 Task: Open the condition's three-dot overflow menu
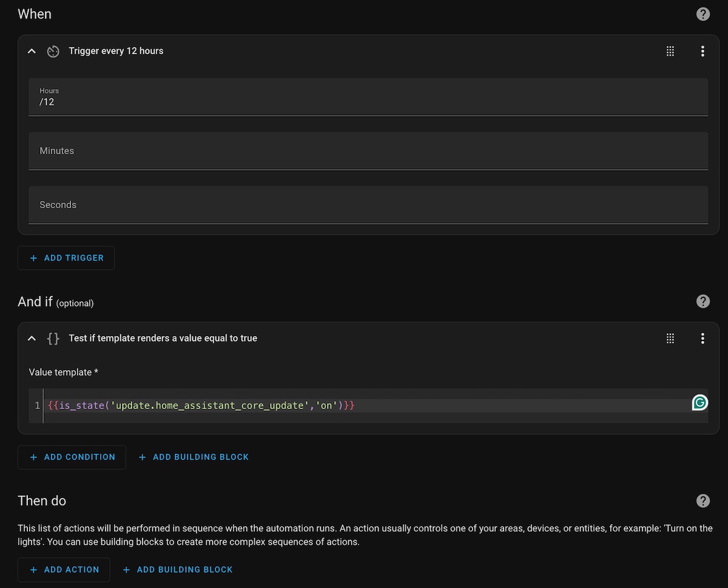pyautogui.click(x=703, y=338)
